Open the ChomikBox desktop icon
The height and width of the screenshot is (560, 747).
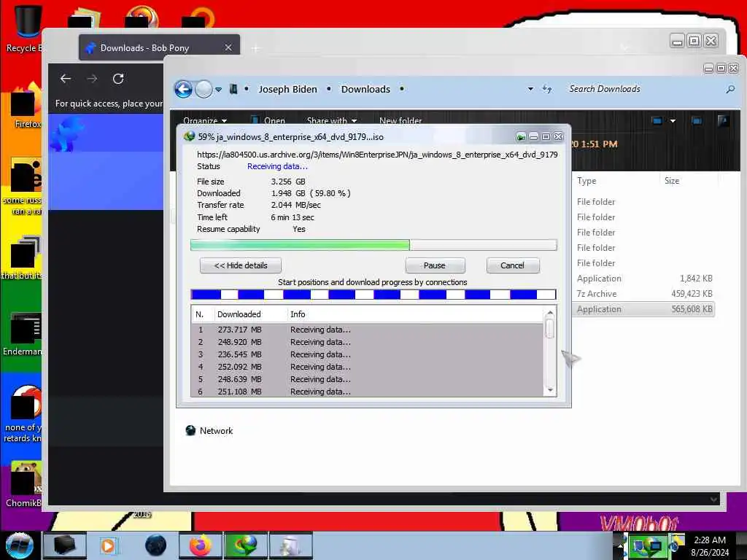(x=24, y=484)
